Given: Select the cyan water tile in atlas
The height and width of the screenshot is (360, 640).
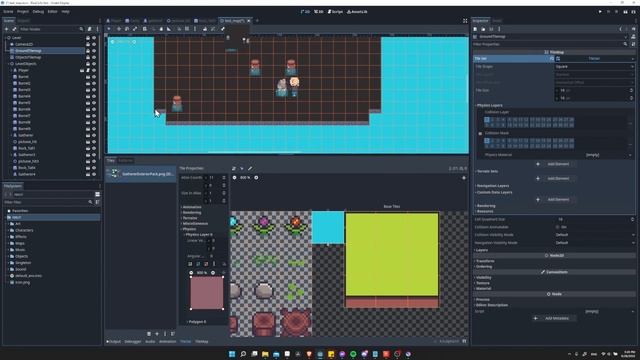Looking at the screenshot, I should pos(328,227).
